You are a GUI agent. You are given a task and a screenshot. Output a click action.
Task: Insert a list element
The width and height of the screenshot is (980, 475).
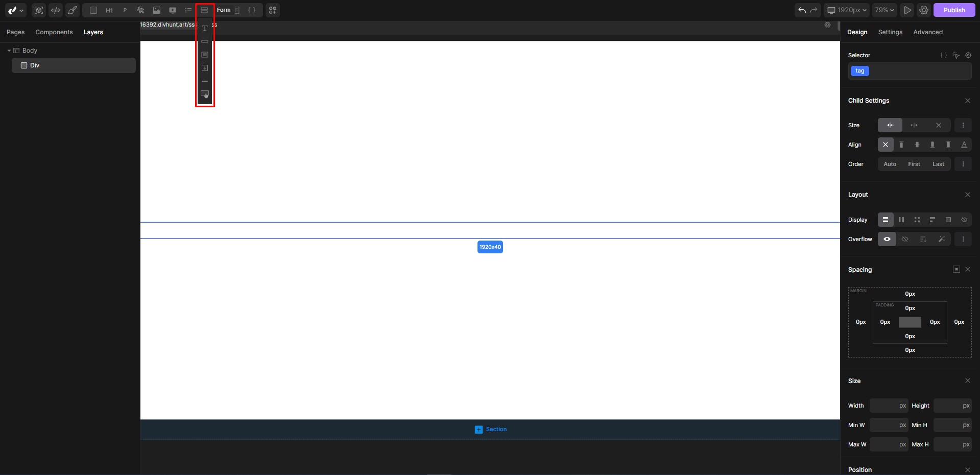pyautogui.click(x=188, y=10)
